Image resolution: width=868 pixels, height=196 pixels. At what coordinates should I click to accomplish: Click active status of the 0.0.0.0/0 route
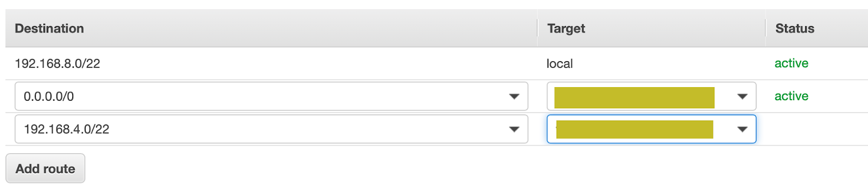pos(792,96)
